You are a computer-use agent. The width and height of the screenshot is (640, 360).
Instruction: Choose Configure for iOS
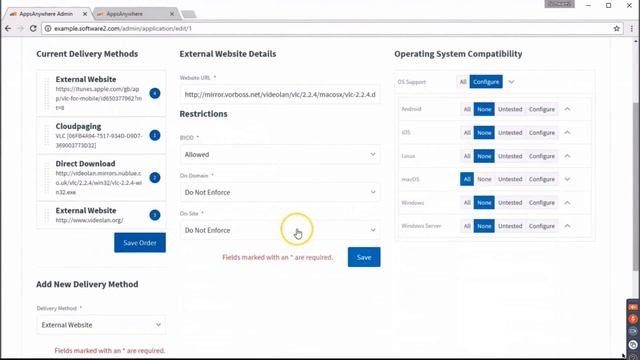coord(542,133)
